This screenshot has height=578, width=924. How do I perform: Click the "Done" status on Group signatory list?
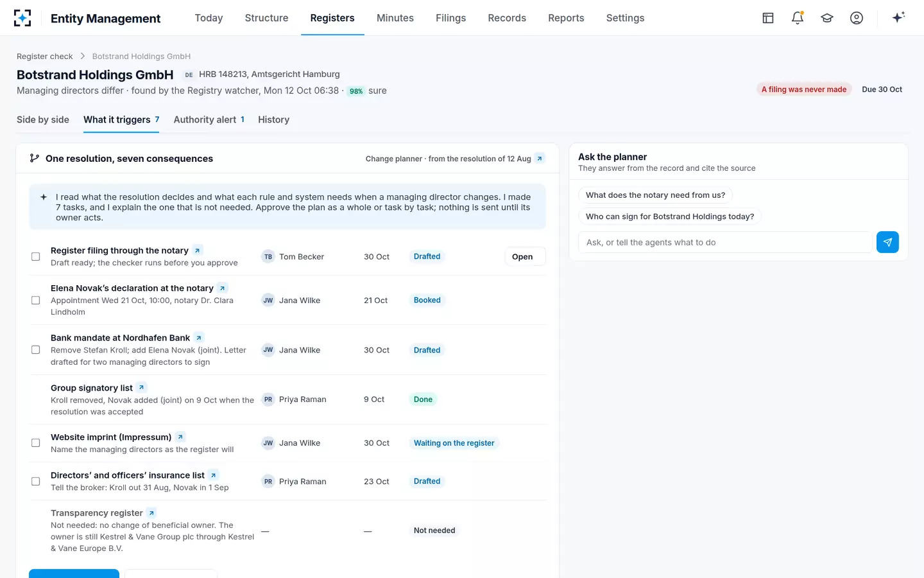(x=424, y=399)
